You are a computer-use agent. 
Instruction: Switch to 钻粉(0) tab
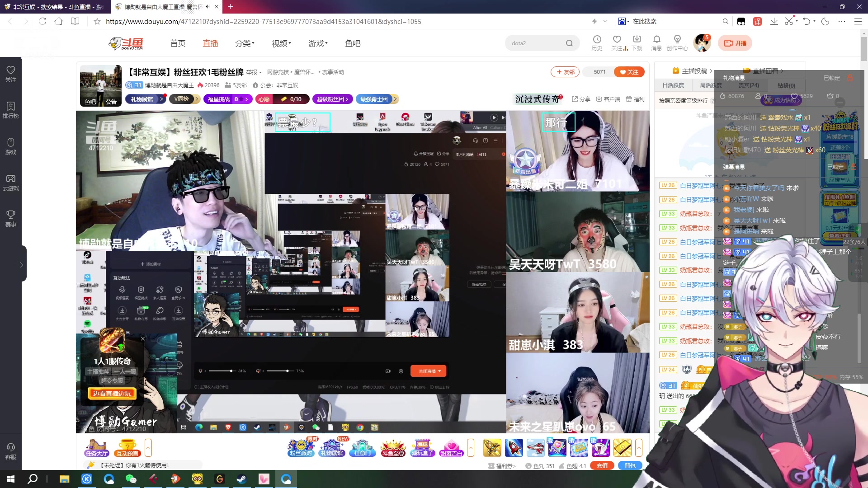click(x=786, y=85)
